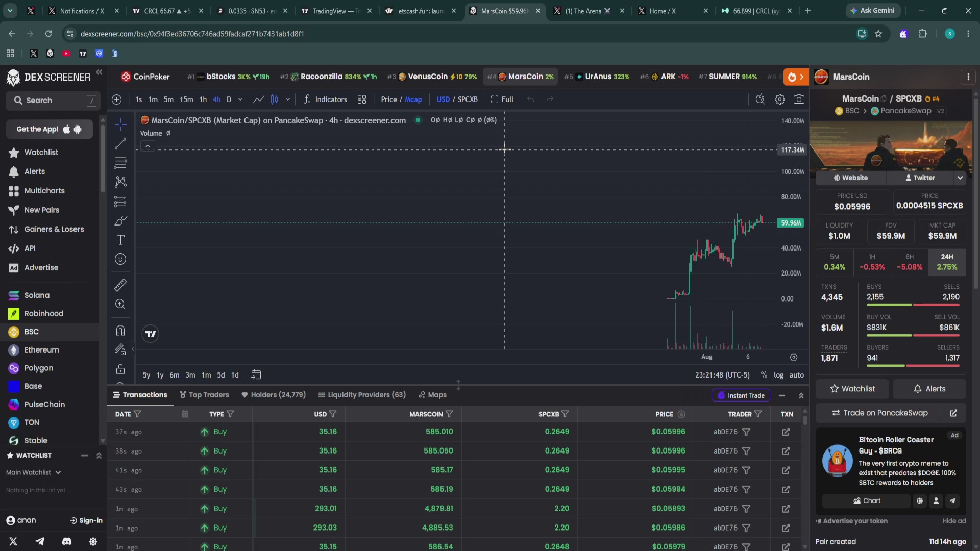
Task: Expand the Main Watchlist dropdown
Action: [34, 472]
